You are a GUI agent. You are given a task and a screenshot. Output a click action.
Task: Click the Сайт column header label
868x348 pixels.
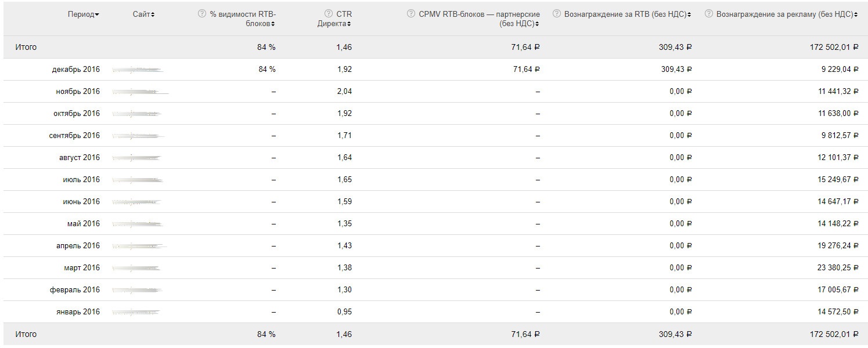141,14
